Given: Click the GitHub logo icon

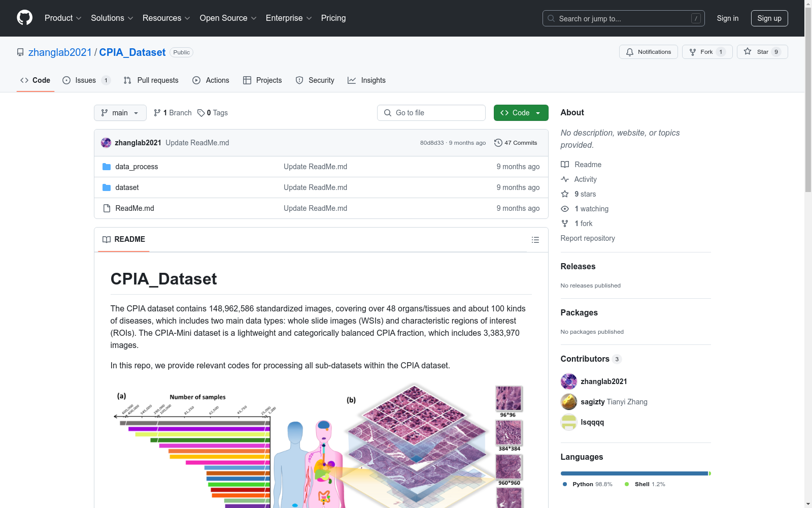Looking at the screenshot, I should point(24,18).
